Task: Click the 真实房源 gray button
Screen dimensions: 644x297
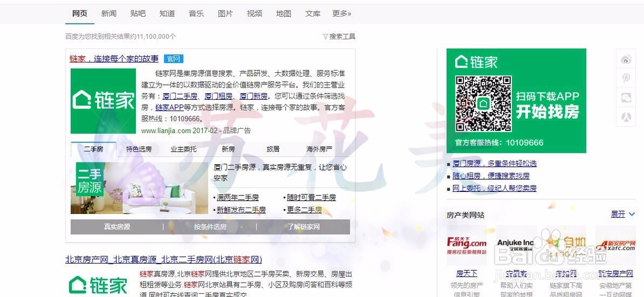Action: point(117,227)
